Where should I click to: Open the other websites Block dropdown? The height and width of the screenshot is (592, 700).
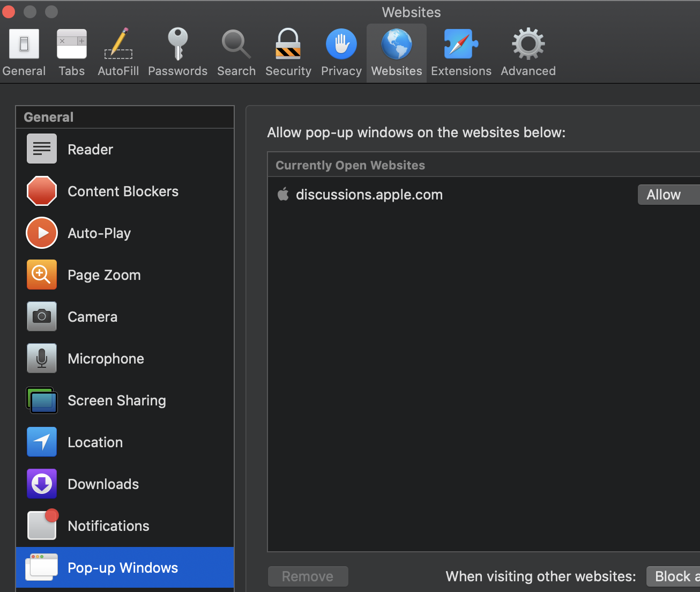[673, 576]
